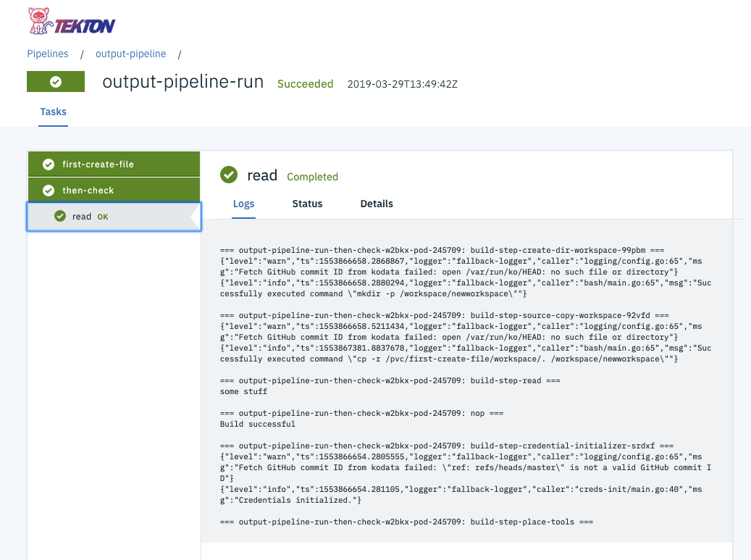Screen dimensions: 751x560
Task: Open the output-pipeline breadcrumb link
Action: click(131, 54)
